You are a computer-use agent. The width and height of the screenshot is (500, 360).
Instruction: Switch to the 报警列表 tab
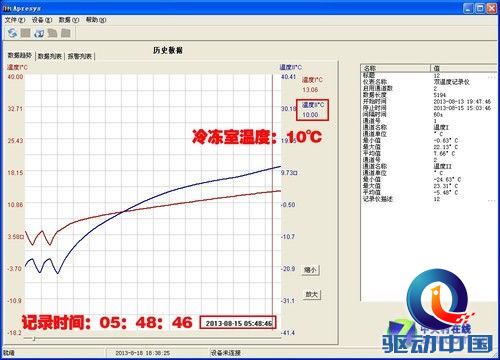80,56
